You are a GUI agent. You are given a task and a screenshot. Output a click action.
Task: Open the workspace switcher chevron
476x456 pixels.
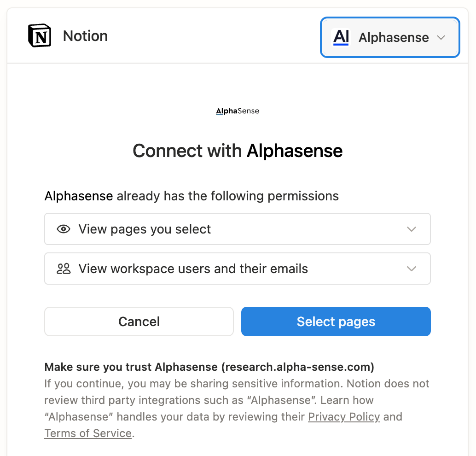click(x=441, y=37)
